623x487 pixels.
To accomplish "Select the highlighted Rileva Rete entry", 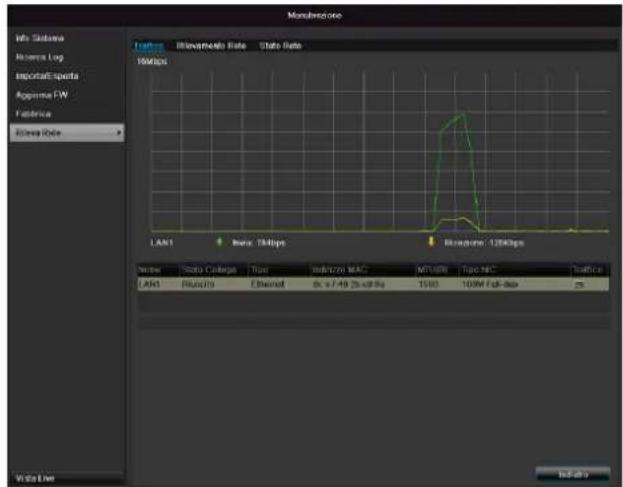I will coord(67,133).
